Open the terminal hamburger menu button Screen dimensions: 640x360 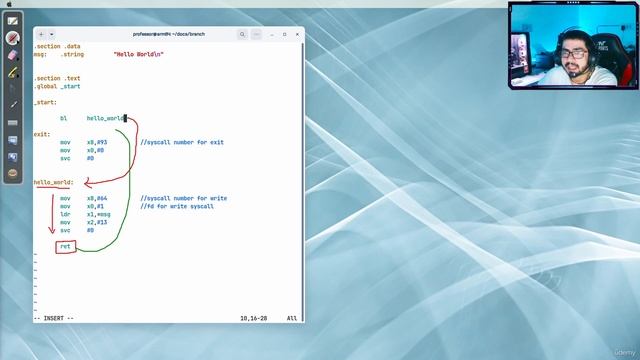click(256, 34)
